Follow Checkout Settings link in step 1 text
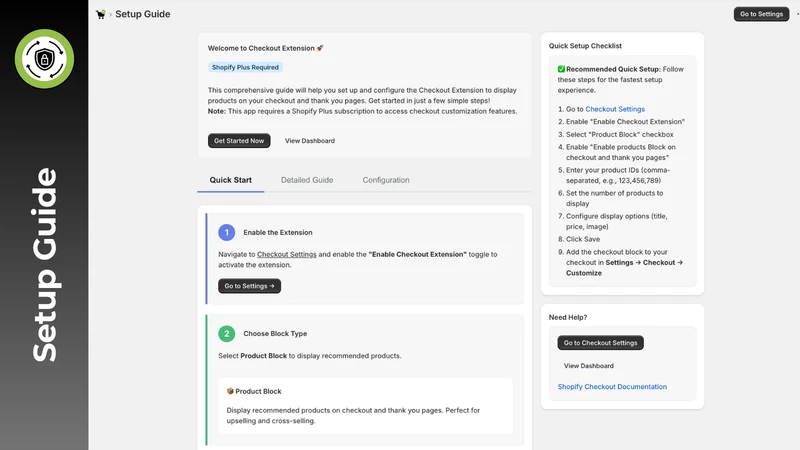This screenshot has height=450, width=800. point(287,254)
